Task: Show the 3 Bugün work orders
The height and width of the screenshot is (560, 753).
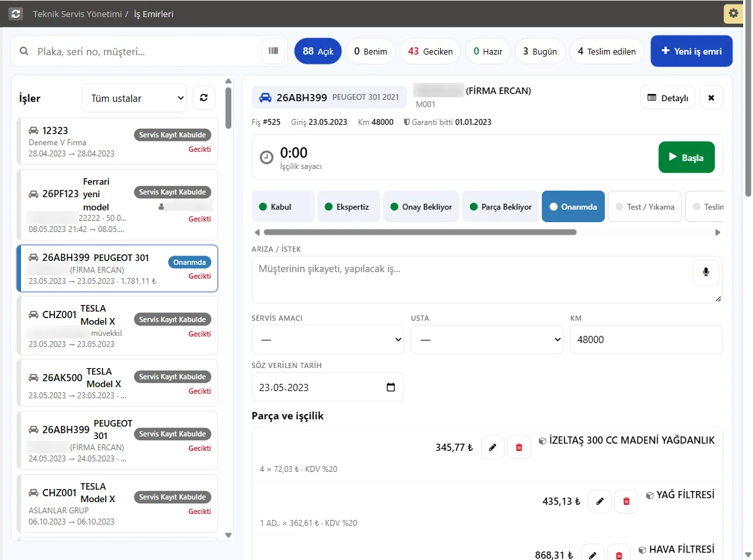Action: (x=539, y=51)
